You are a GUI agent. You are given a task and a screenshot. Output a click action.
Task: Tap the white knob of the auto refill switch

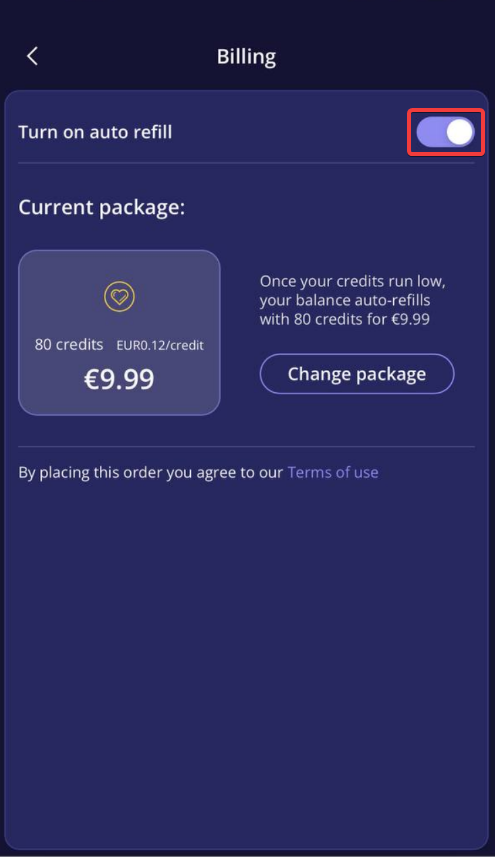tap(459, 132)
